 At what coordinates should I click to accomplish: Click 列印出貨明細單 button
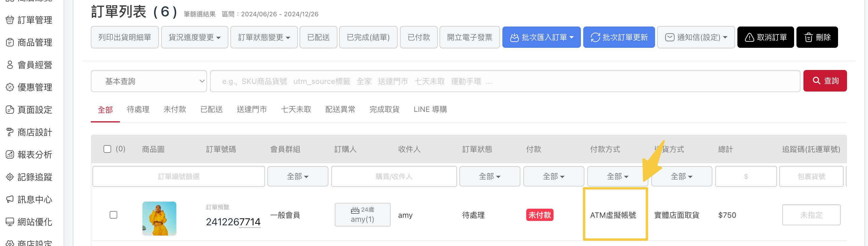[125, 37]
